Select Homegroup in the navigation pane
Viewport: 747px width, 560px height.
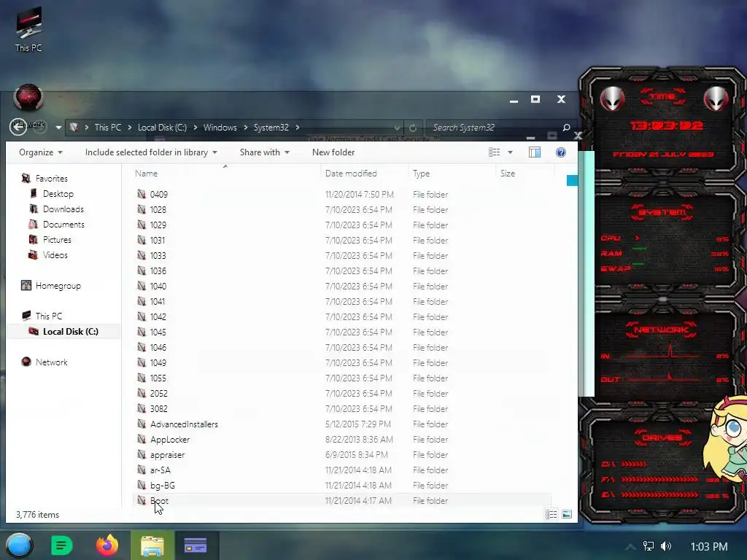(x=51, y=286)
